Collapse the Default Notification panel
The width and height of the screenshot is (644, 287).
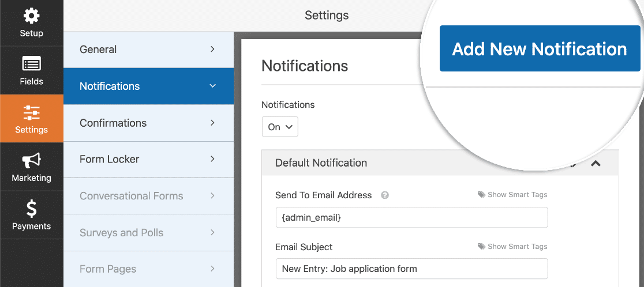[x=596, y=163]
